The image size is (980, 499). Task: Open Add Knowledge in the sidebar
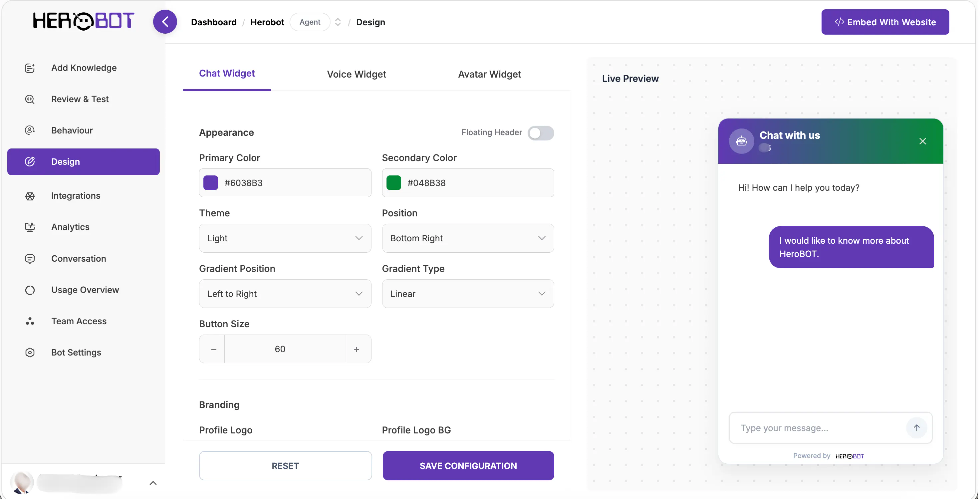[83, 68]
